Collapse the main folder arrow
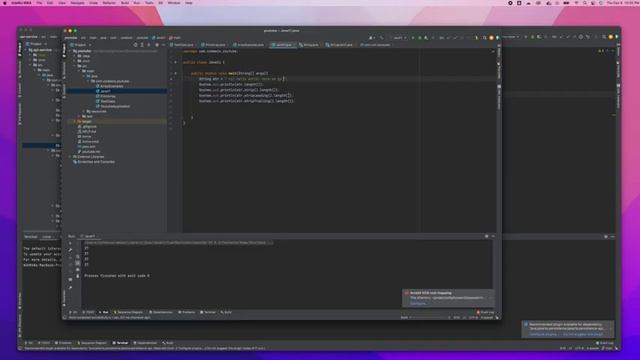This screenshot has height=360, width=640. pos(80,71)
